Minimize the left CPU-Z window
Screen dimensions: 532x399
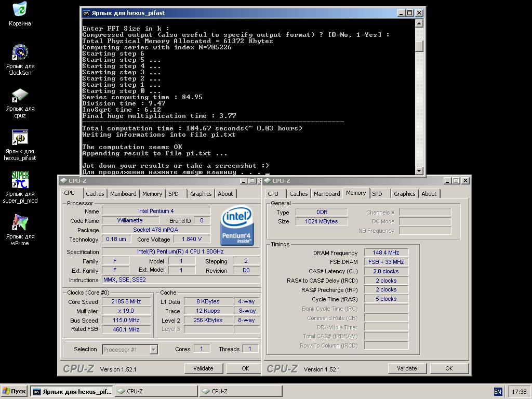pos(244,181)
